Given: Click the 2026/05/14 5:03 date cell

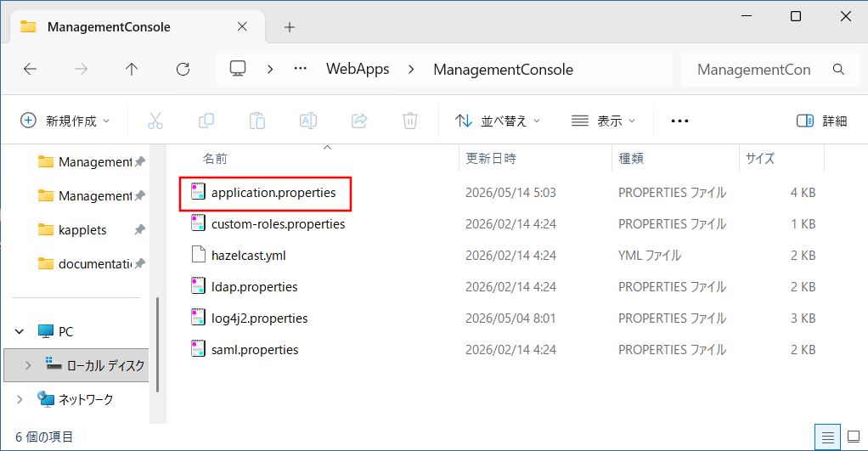Looking at the screenshot, I should tap(510, 193).
